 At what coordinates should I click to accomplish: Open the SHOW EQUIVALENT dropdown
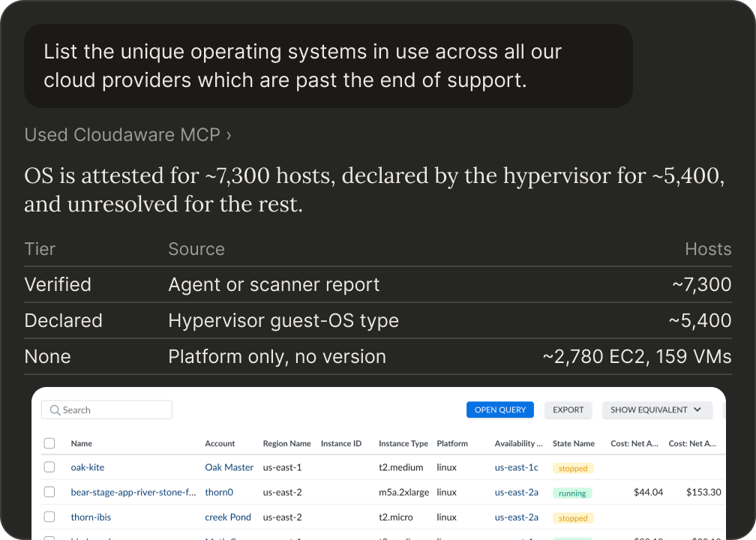[657, 409]
